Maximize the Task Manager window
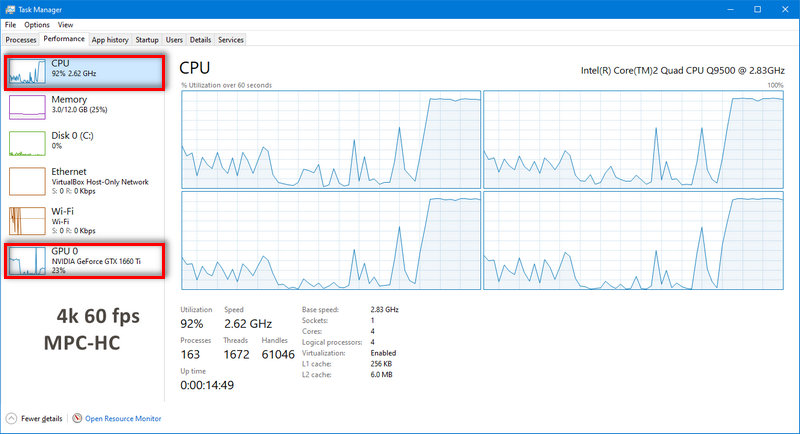The image size is (800, 434). pos(758,9)
